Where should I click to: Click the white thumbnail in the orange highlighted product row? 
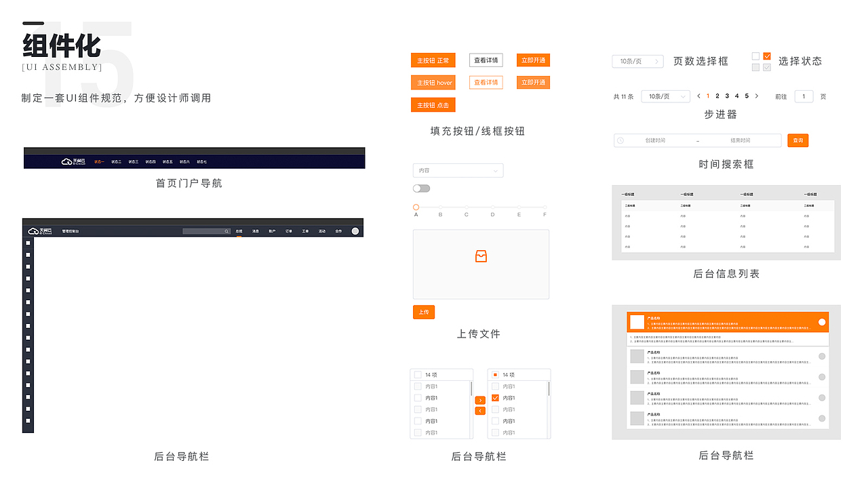(637, 322)
